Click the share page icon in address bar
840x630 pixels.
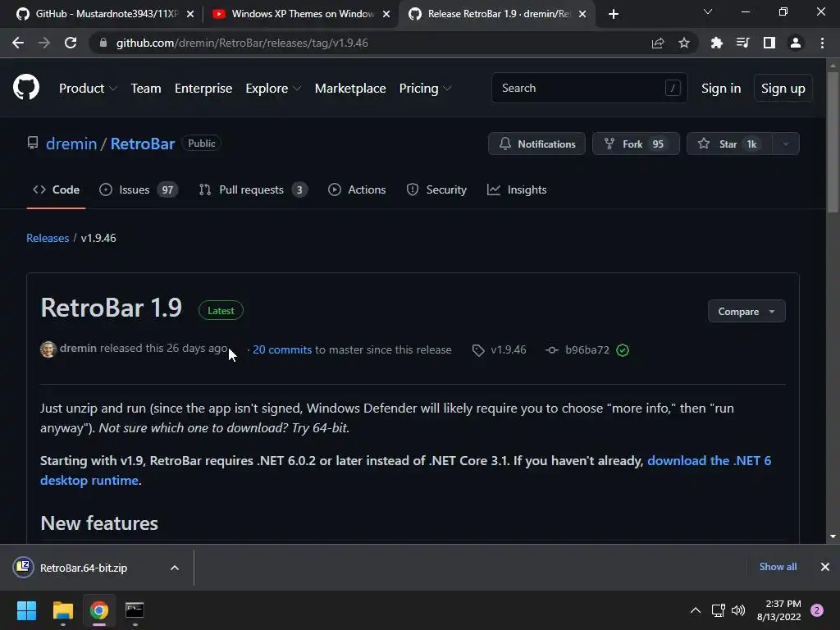(x=658, y=43)
